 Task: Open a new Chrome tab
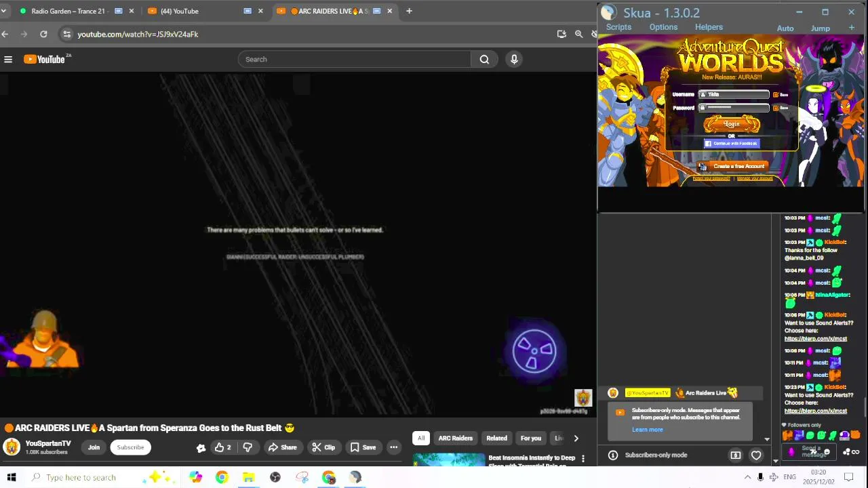409,11
